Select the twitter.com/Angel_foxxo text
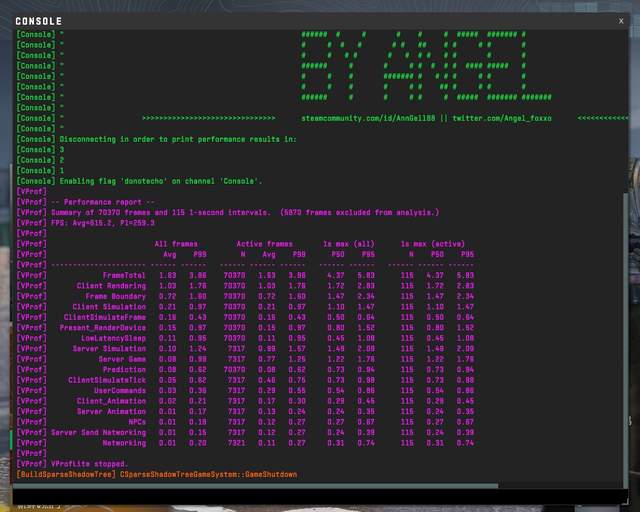The height and width of the screenshot is (512, 640). (502, 118)
